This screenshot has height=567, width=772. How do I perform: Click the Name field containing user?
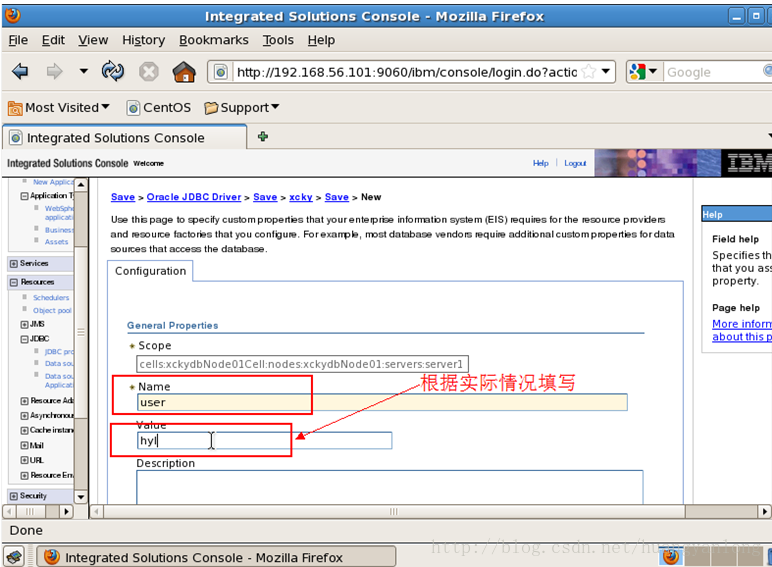(x=382, y=402)
